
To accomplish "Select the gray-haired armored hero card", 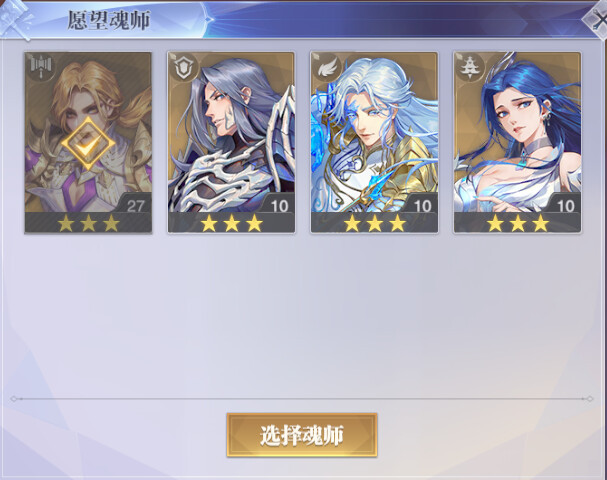I will pos(231,142).
